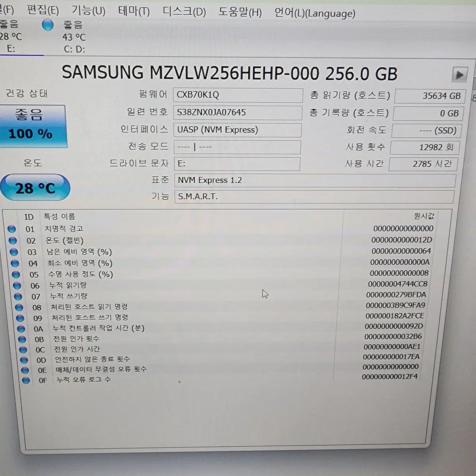The height and width of the screenshot is (476, 476).
Task: Click the ID column header
Action: (29, 217)
